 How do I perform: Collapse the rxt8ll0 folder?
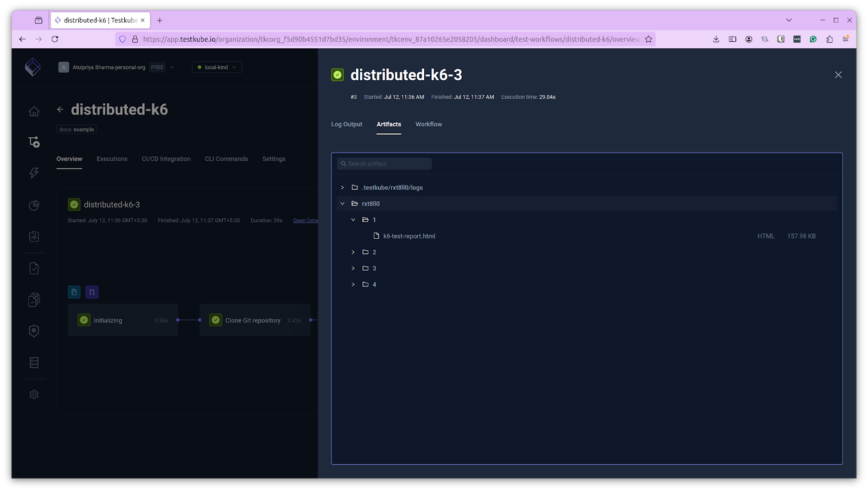(342, 203)
